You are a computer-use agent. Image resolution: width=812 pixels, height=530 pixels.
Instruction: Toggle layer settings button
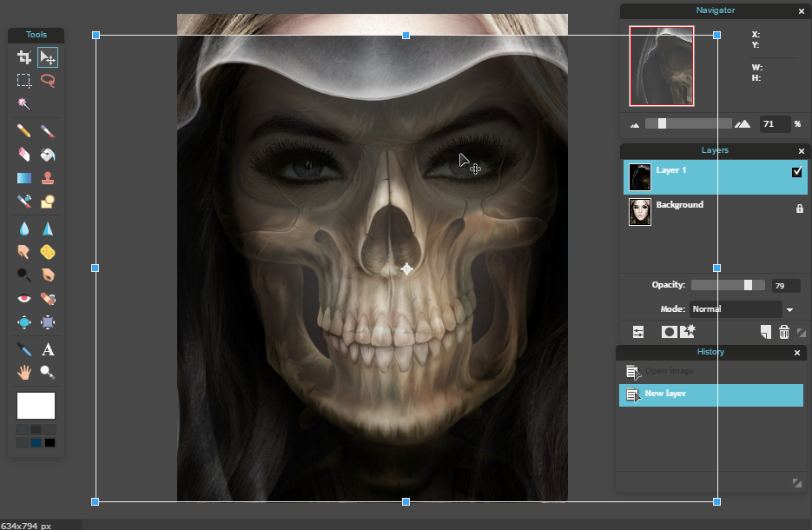point(638,332)
